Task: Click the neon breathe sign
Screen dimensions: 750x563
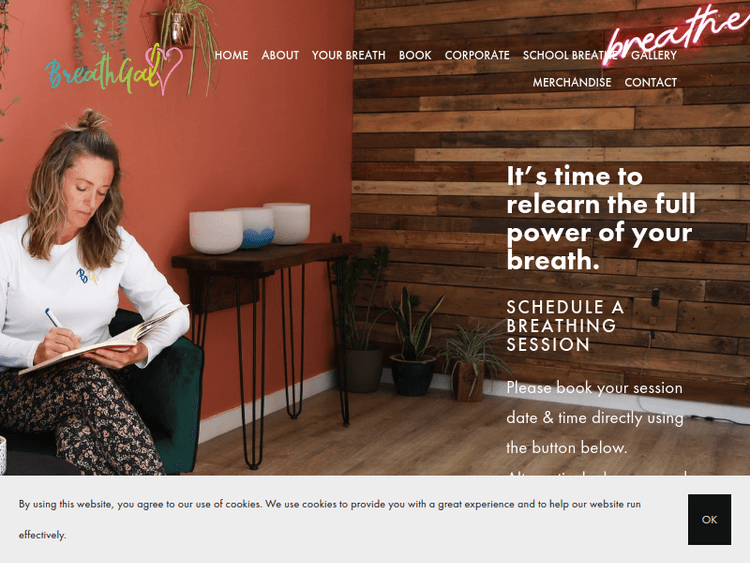Action: tap(674, 33)
